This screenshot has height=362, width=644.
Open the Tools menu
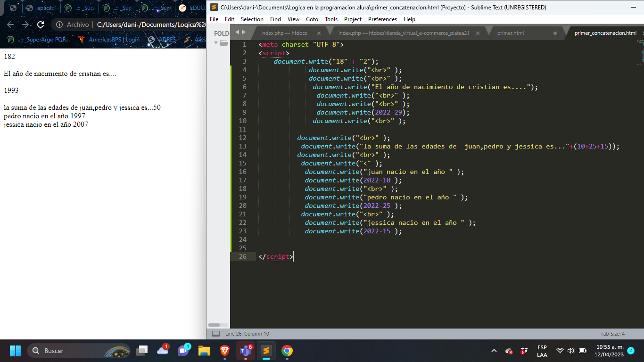[331, 19]
